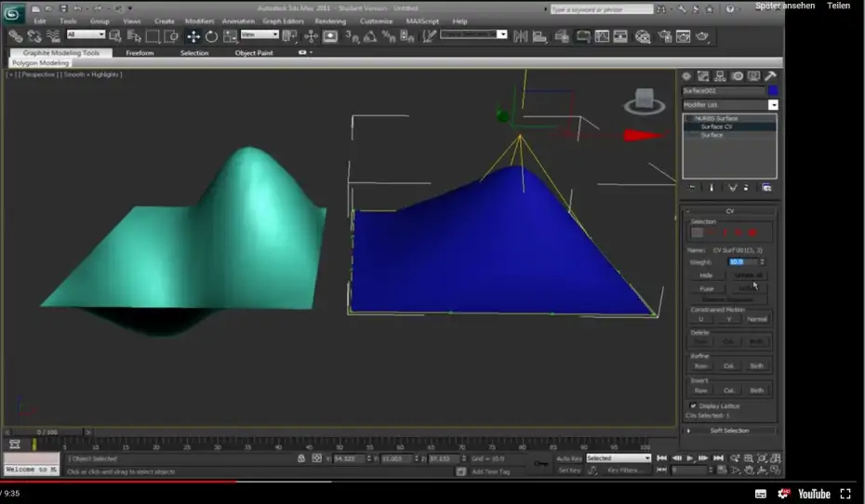Open the View reference coordinate dropdown
Image resolution: width=865 pixels, height=504 pixels.
(259, 34)
